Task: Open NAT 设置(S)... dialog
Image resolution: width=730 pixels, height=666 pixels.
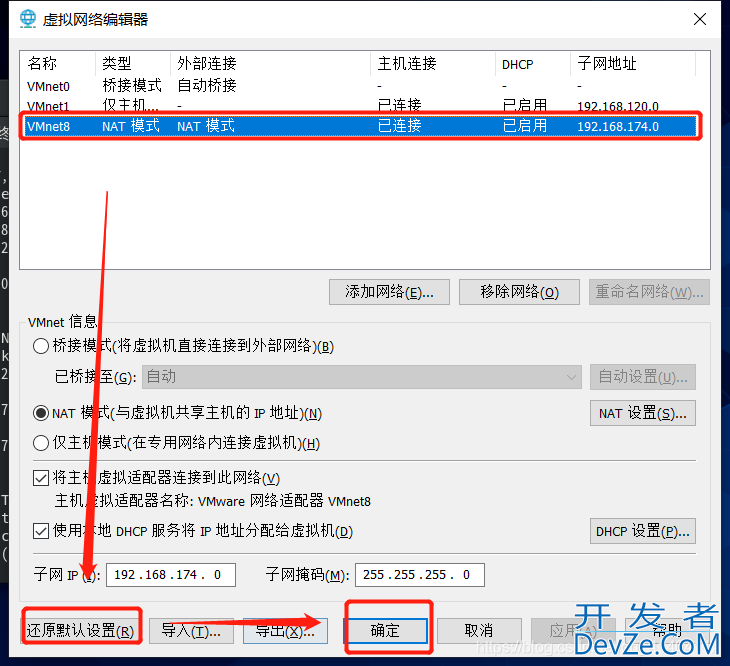Action: pos(642,413)
